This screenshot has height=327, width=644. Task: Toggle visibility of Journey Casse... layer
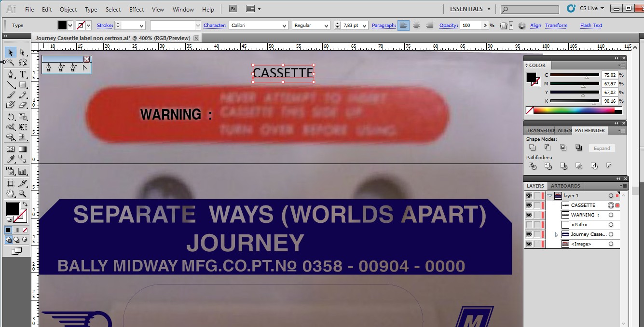529,234
